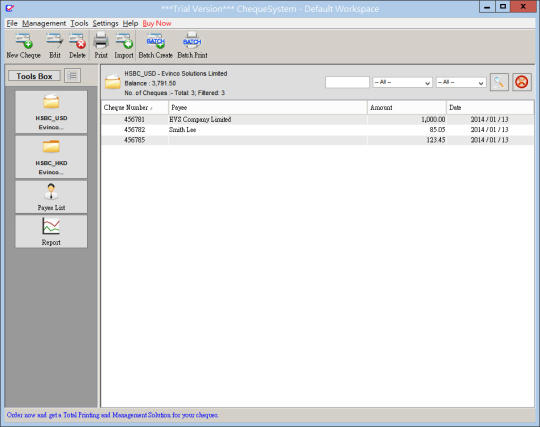
Task: Click the ChequeSystem app icon in title bar
Action: click(10, 8)
